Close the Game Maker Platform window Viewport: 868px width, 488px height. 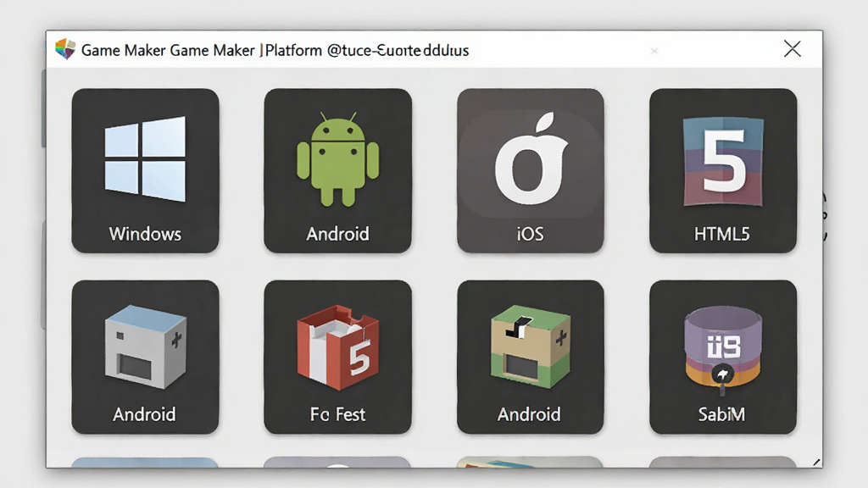point(793,49)
